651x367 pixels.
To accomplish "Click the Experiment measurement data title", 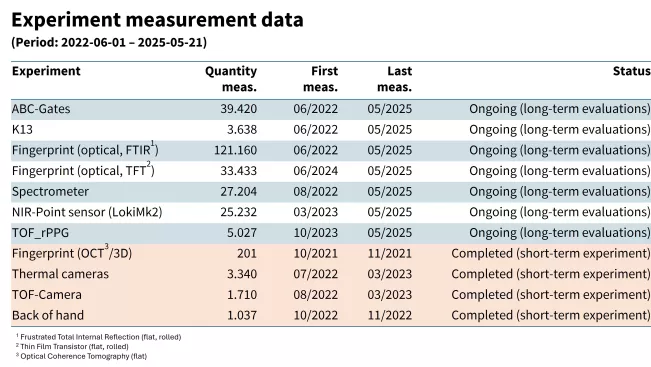I will click(157, 20).
